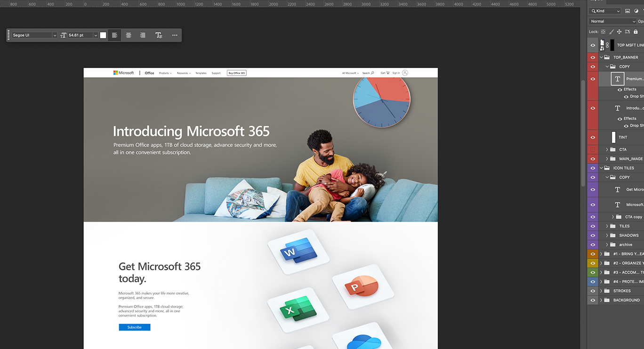Collapse the TOP_BANNER group

[601, 57]
